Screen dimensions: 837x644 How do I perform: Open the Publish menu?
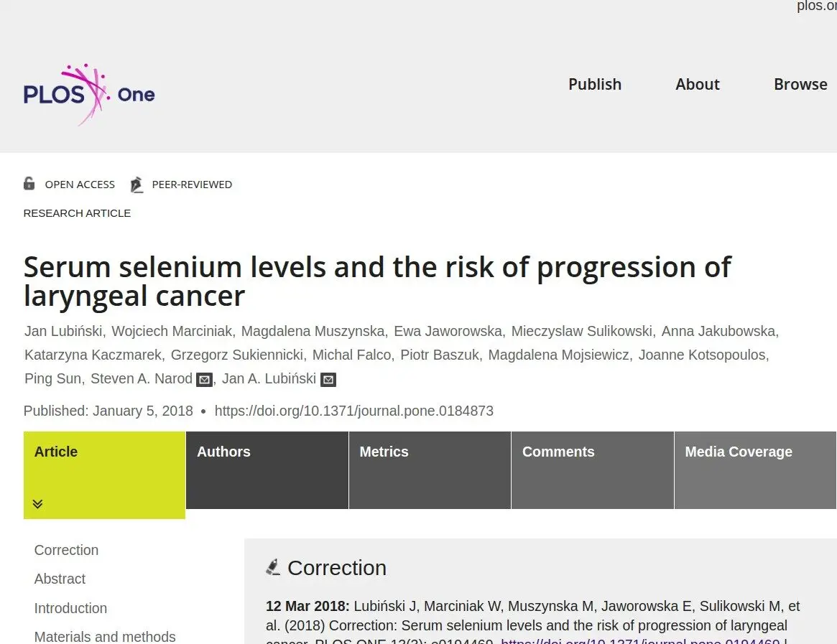595,84
